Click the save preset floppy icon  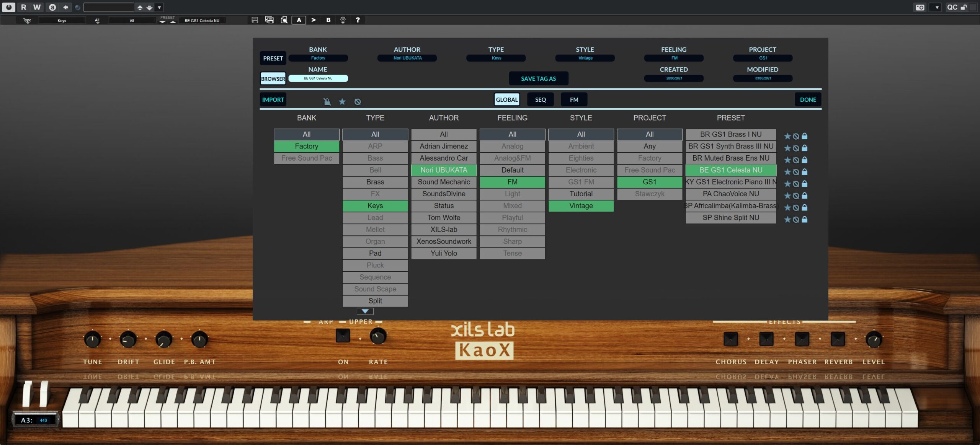click(255, 20)
